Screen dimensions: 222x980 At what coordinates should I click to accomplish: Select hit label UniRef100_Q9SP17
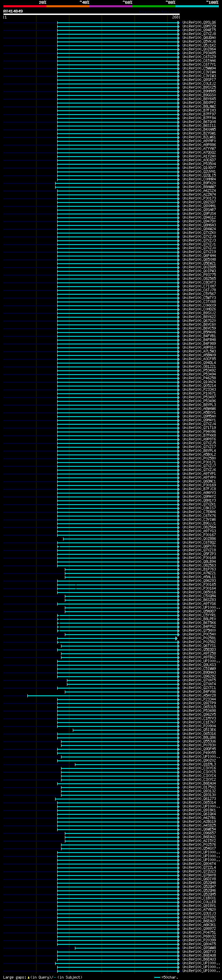[199, 80]
